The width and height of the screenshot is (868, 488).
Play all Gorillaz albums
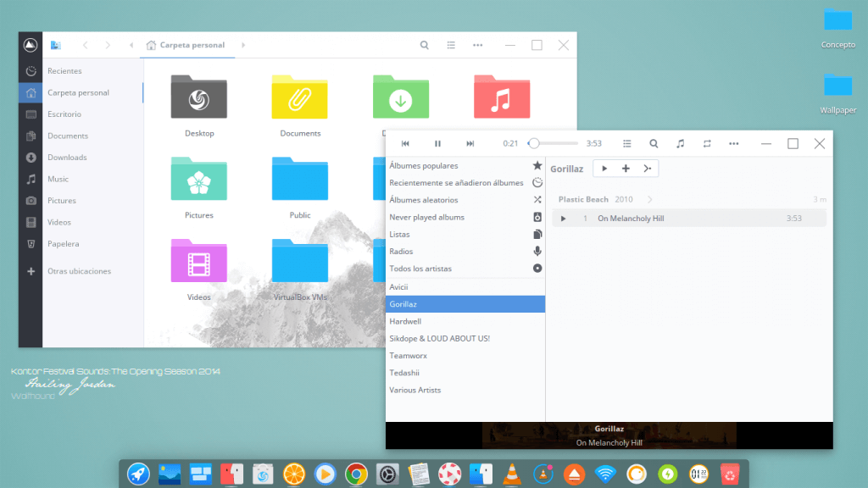click(x=604, y=169)
